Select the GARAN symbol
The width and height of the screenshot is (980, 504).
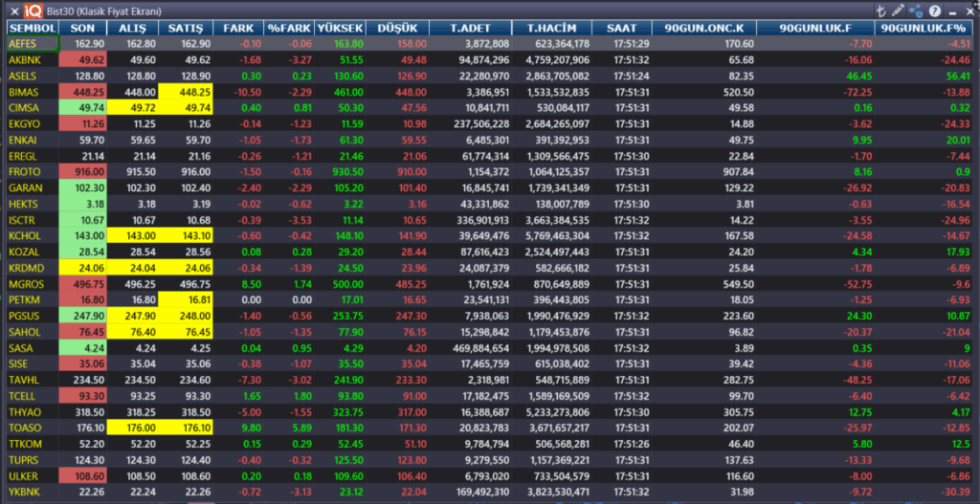pos(24,188)
